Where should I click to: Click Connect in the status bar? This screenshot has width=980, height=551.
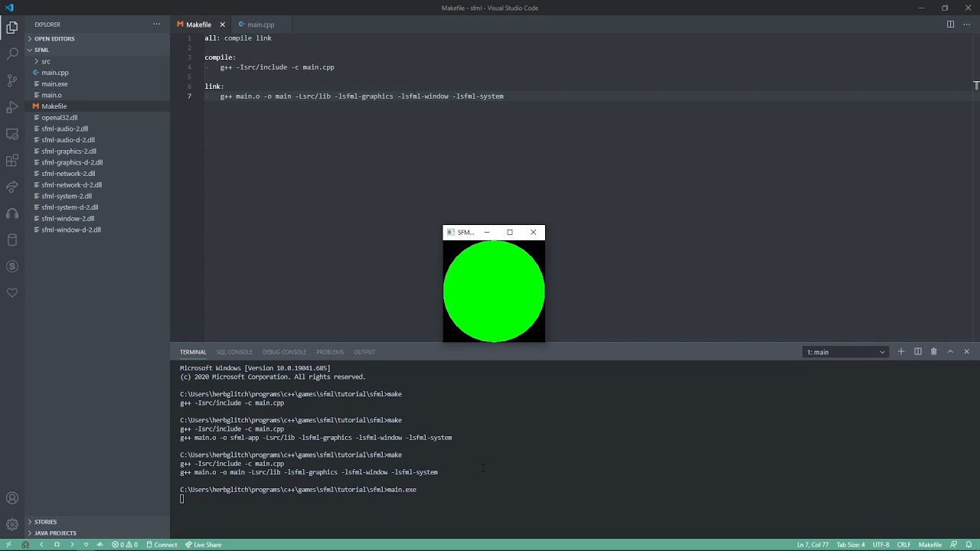click(x=162, y=545)
